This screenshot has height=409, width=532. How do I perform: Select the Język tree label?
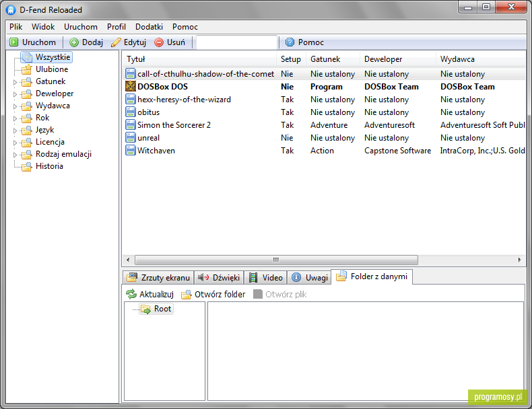point(45,130)
